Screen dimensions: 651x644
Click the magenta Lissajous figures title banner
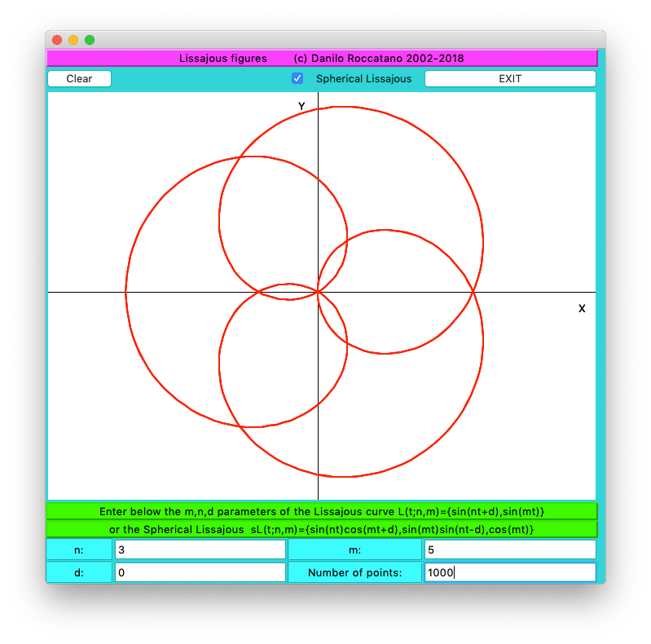[x=322, y=58]
